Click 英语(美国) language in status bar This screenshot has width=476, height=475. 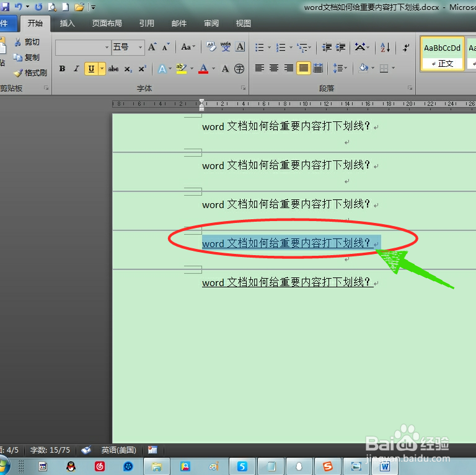coord(119,450)
